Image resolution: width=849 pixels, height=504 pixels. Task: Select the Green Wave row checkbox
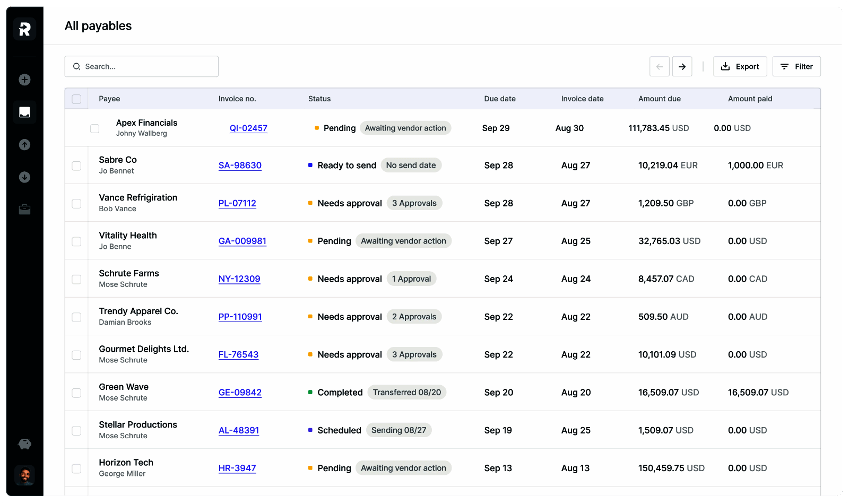[x=76, y=393]
